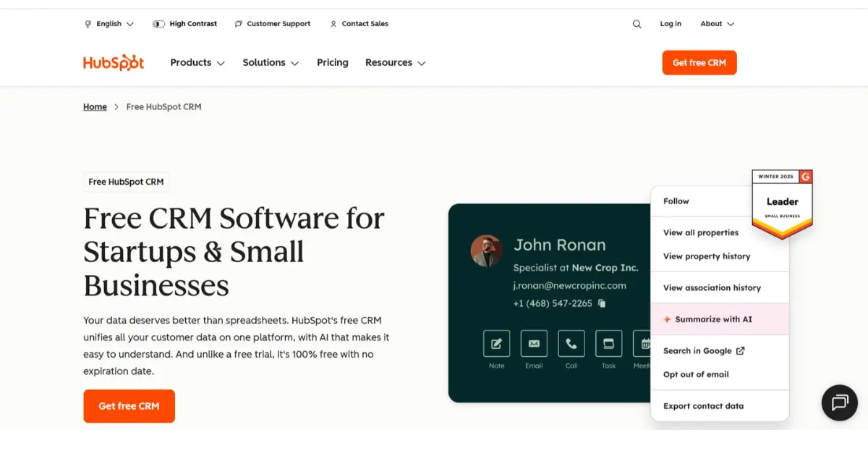The image size is (868, 456).
Task: Open the Log in link
Action: 671,24
